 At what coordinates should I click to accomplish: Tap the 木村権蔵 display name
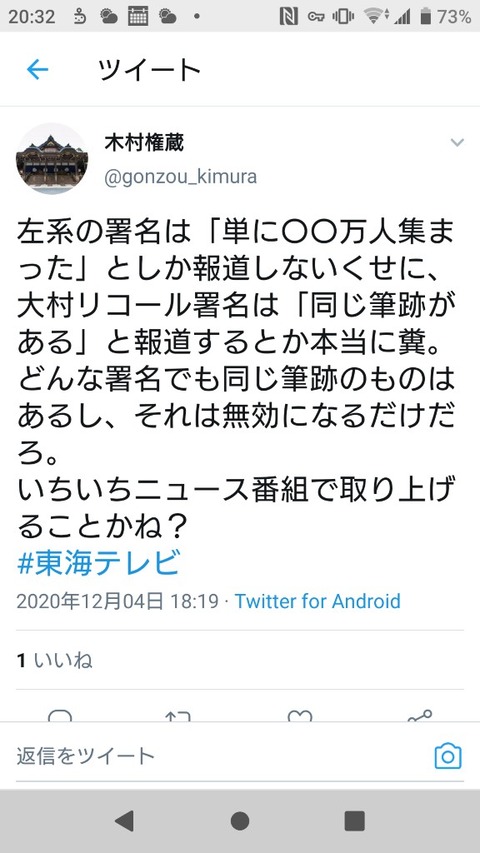coord(144,143)
